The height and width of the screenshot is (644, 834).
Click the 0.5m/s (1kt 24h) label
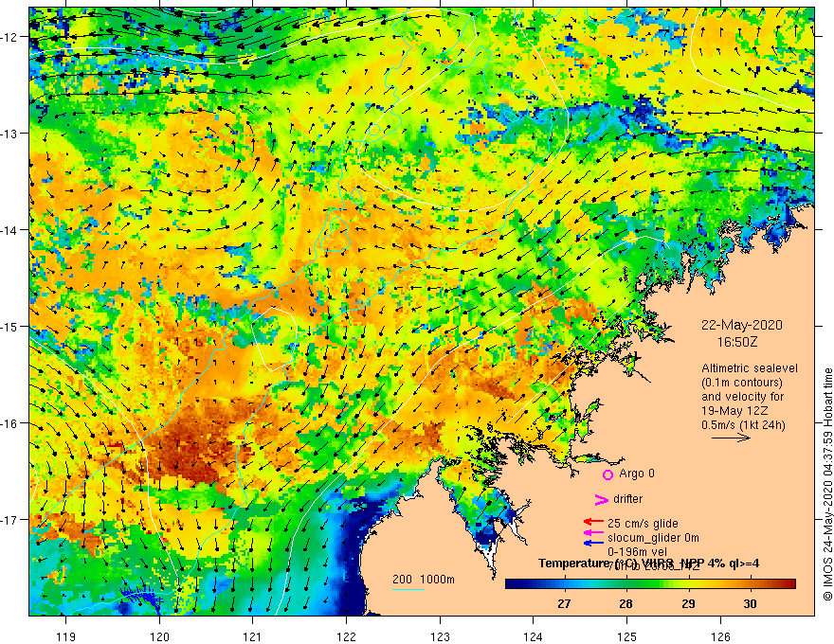coord(744,425)
